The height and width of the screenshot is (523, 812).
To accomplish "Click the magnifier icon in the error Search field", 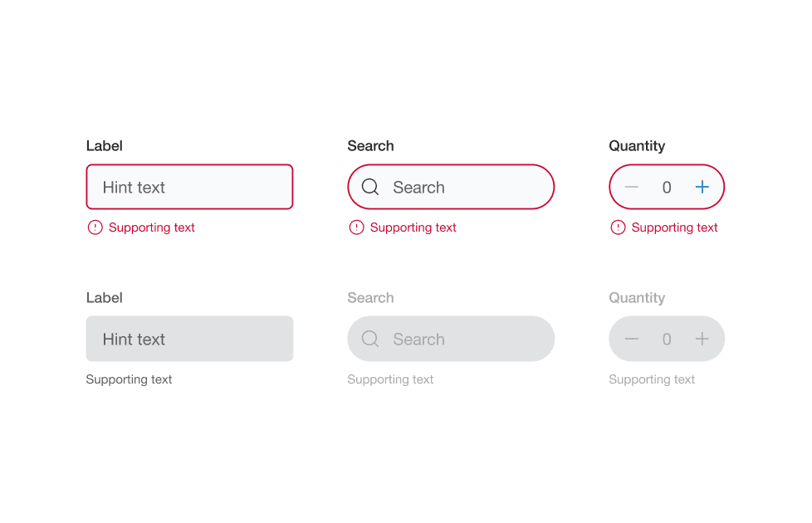I will [x=370, y=187].
